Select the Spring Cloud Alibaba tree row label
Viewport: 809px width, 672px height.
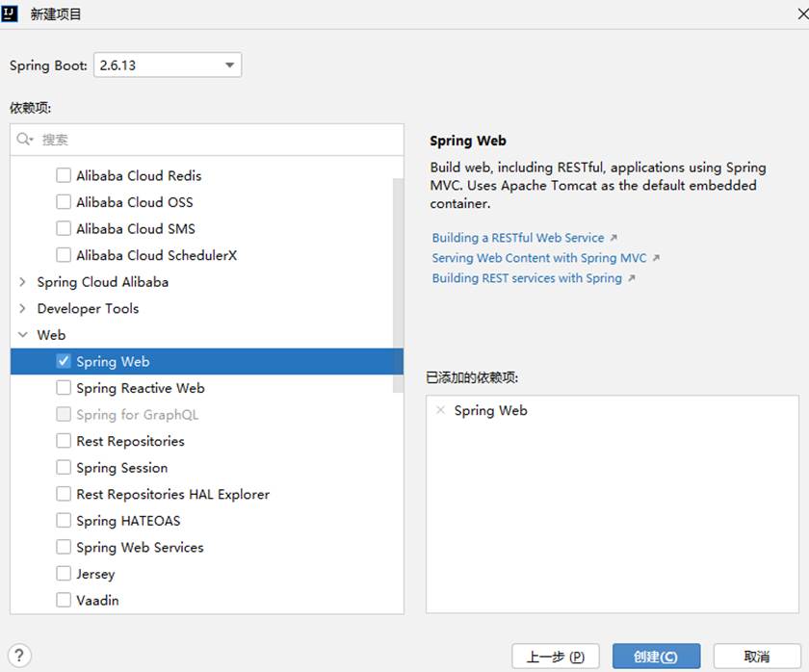tap(103, 282)
